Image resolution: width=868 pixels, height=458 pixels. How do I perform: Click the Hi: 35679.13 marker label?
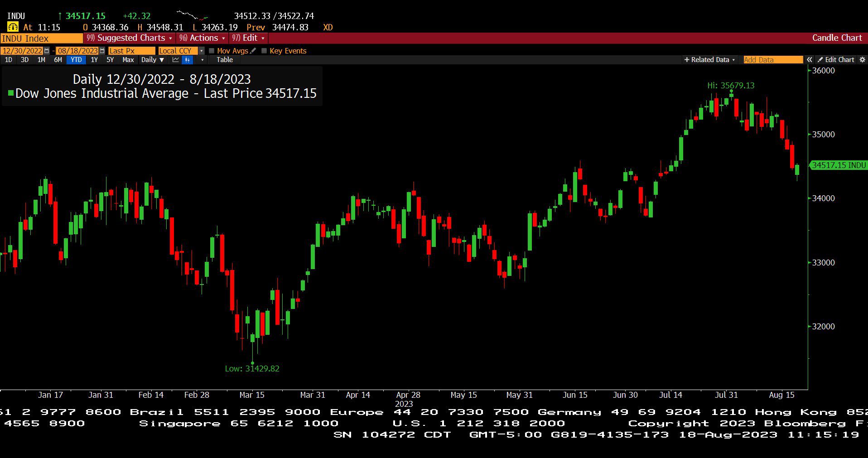[731, 86]
